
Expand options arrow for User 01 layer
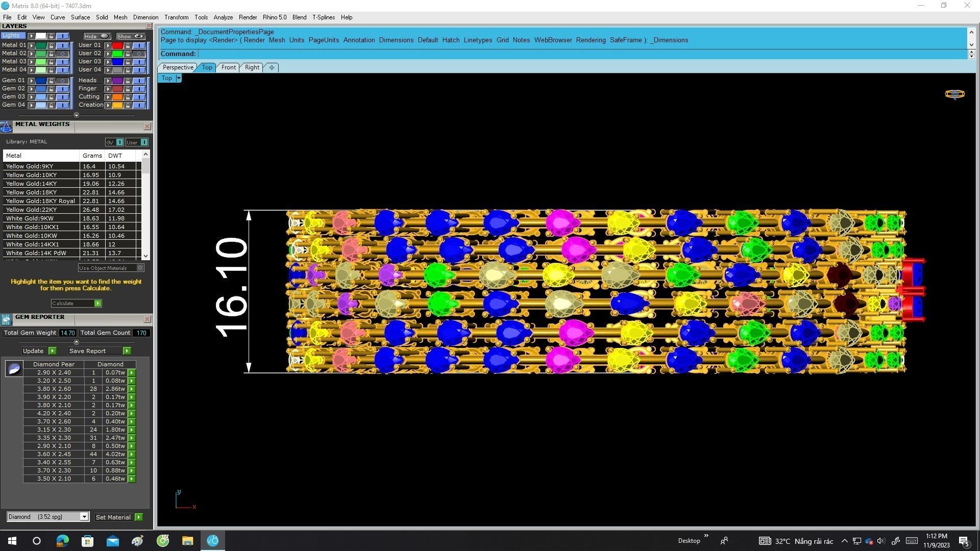(x=108, y=45)
